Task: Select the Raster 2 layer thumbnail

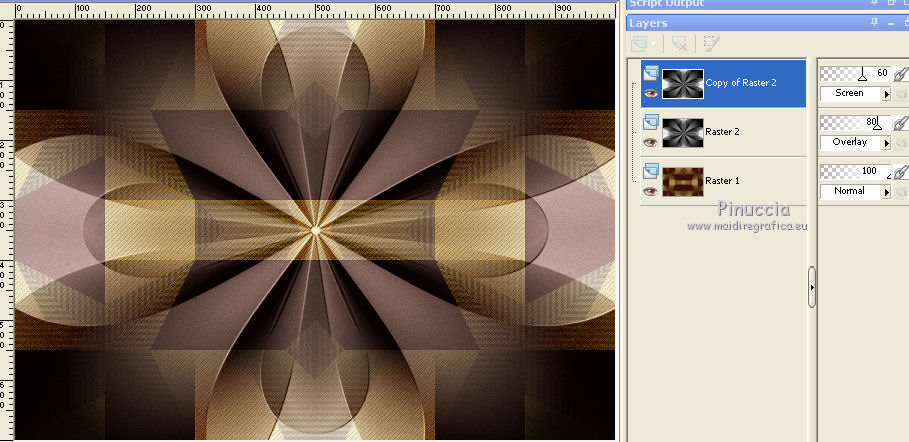Action: (x=683, y=132)
